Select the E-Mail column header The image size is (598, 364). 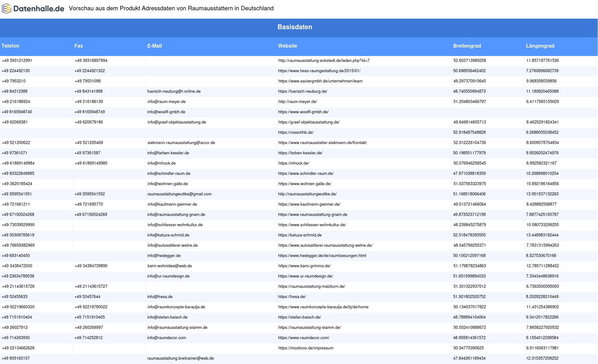tap(154, 46)
